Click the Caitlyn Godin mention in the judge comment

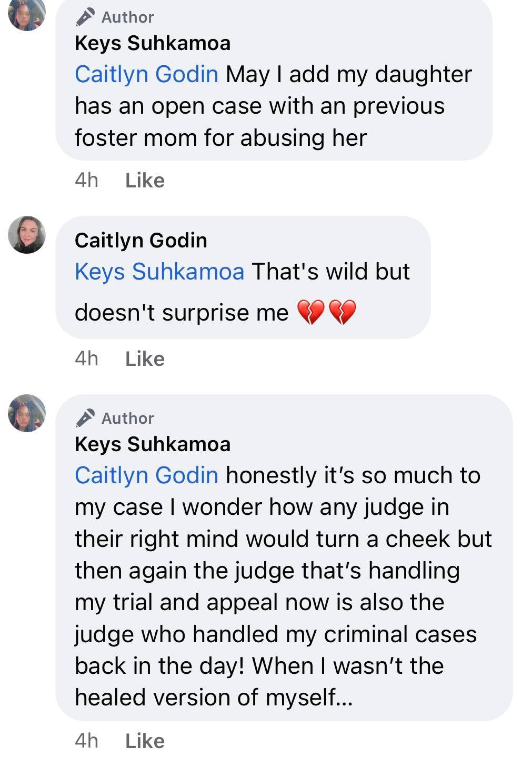[146, 475]
